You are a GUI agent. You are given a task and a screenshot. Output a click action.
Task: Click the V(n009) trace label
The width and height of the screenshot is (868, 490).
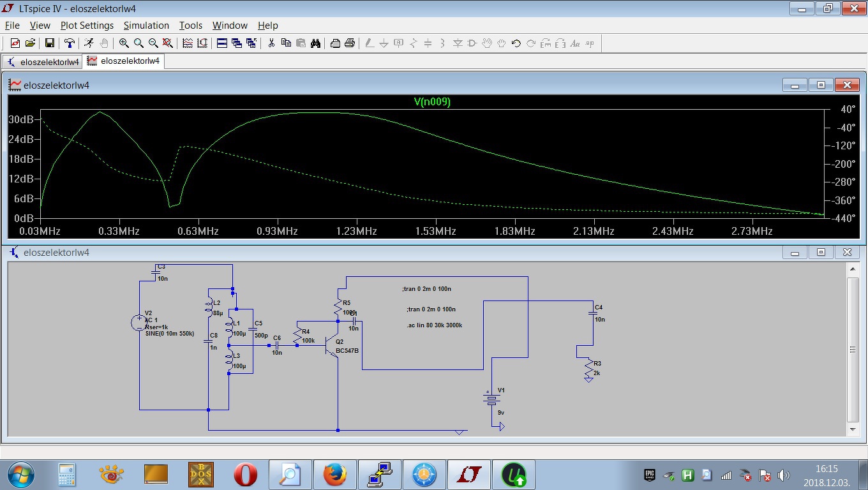[x=432, y=101]
